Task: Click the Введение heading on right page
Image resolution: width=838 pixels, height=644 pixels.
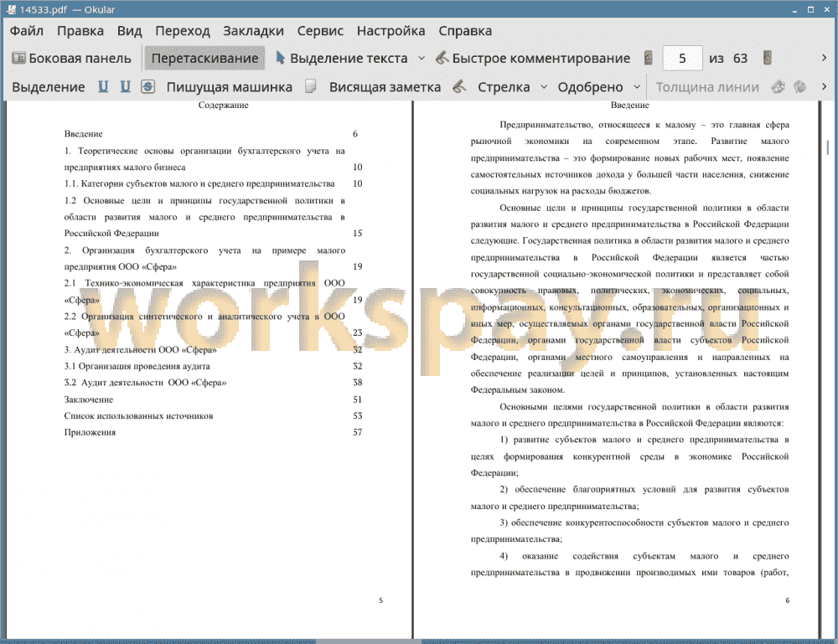Action: [x=629, y=106]
